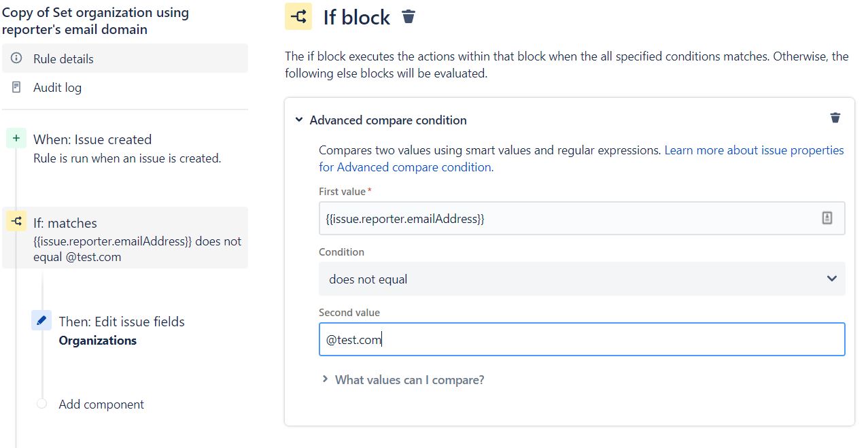Viewport: 868px width, 448px height.
Task: Select the If: matches condition step
Action: [125, 237]
